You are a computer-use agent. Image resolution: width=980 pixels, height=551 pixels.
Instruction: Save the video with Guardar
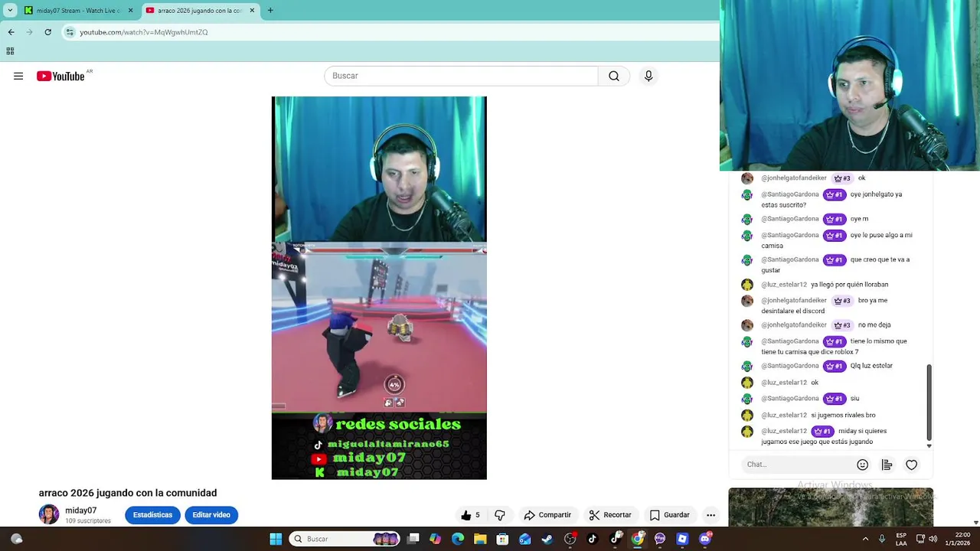coord(669,515)
